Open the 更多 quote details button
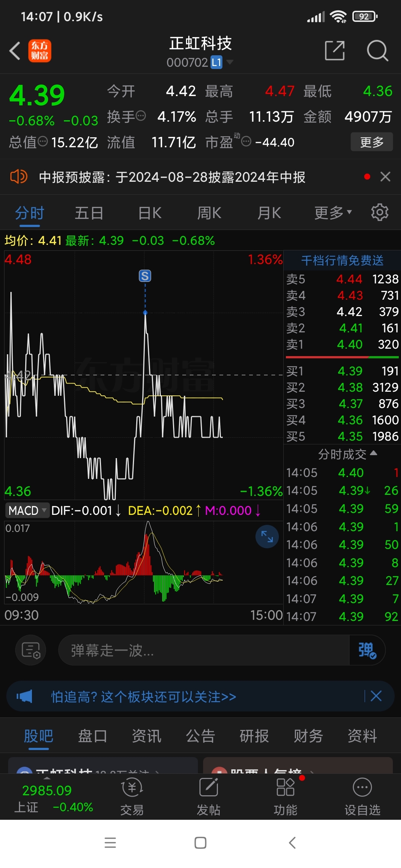 372,142
